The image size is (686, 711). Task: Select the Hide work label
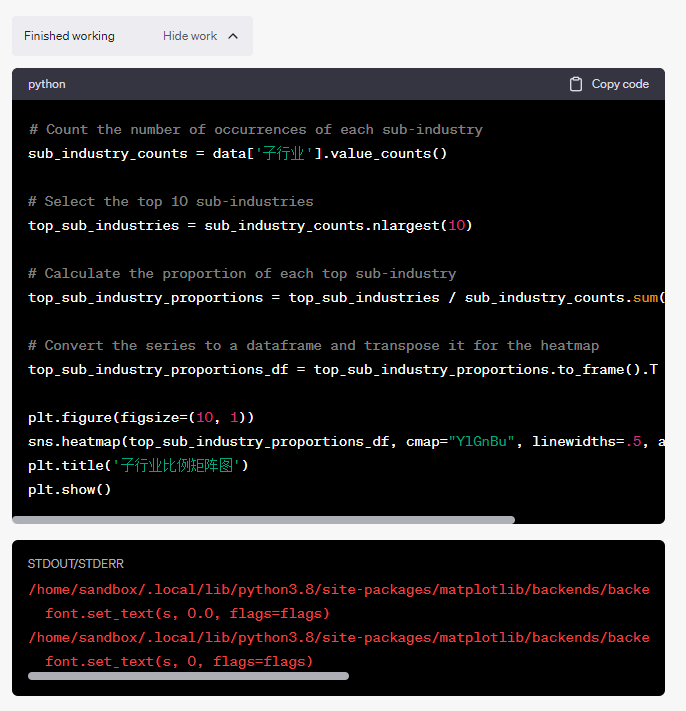(190, 36)
